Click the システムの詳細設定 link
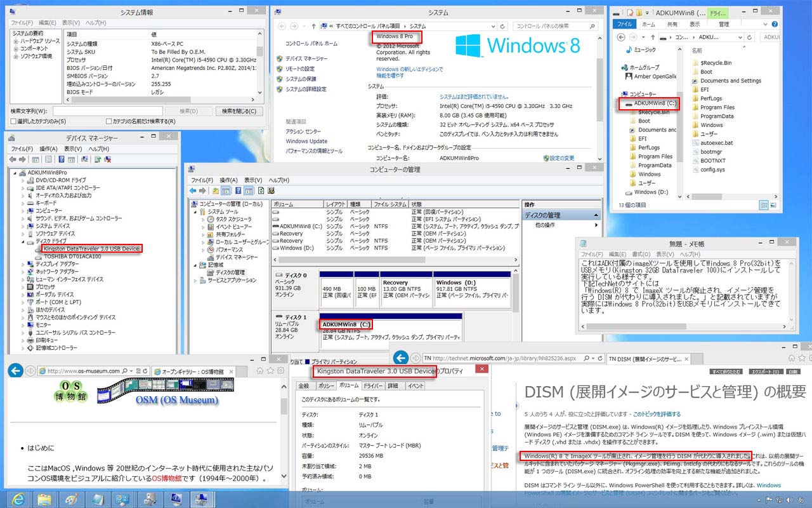812x508 pixels. 306,89
